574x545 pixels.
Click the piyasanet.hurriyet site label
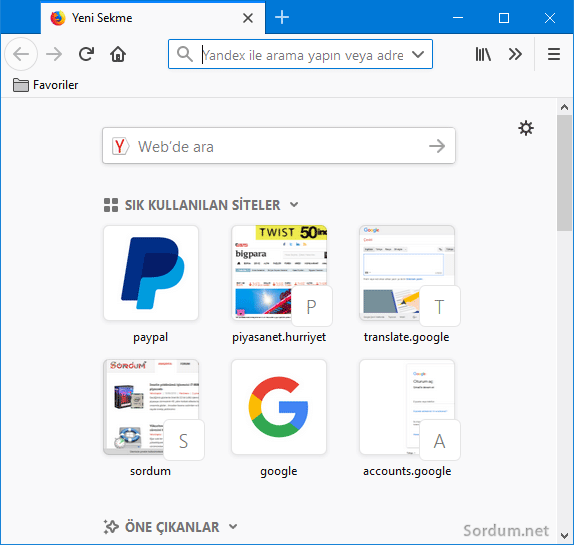click(x=279, y=337)
